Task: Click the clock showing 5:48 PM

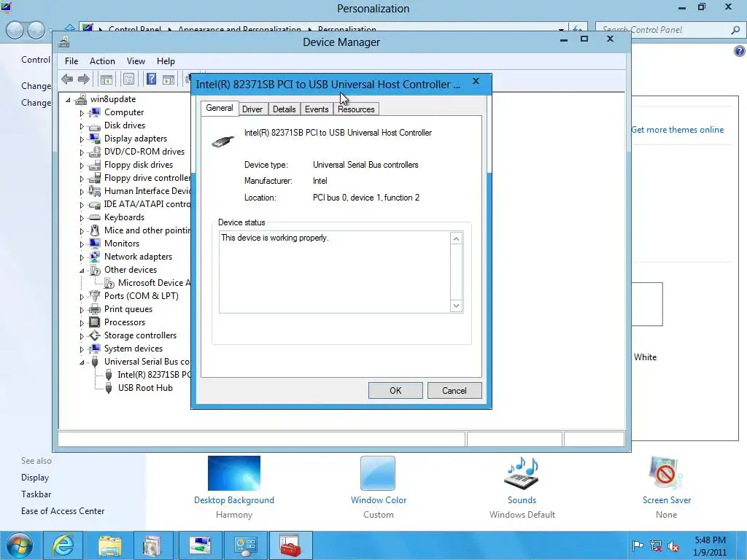Action: pos(710,540)
